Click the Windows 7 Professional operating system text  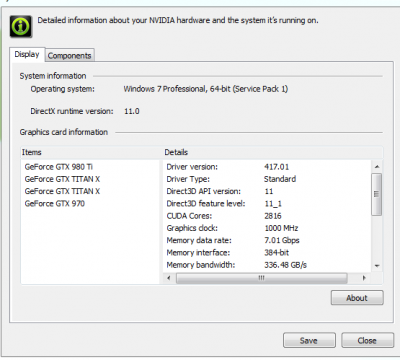pyautogui.click(x=206, y=89)
